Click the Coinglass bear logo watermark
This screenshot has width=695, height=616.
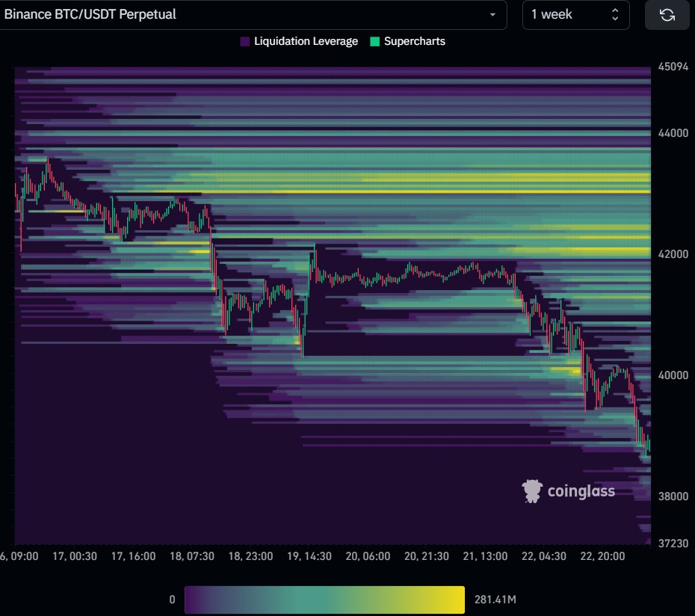click(x=532, y=491)
